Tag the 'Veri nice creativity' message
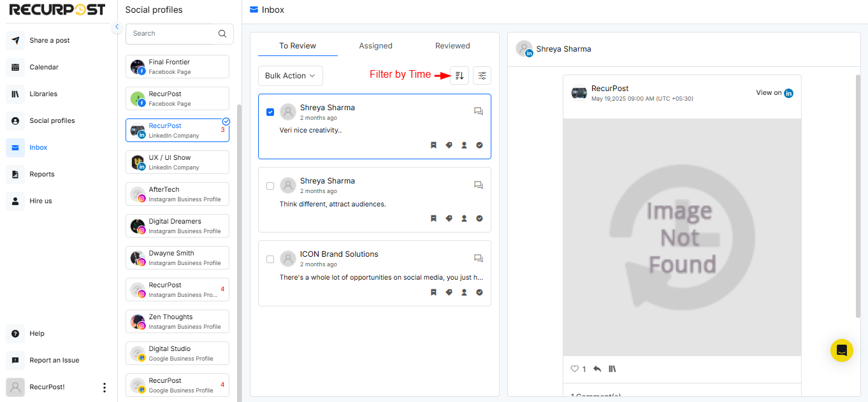 click(449, 145)
